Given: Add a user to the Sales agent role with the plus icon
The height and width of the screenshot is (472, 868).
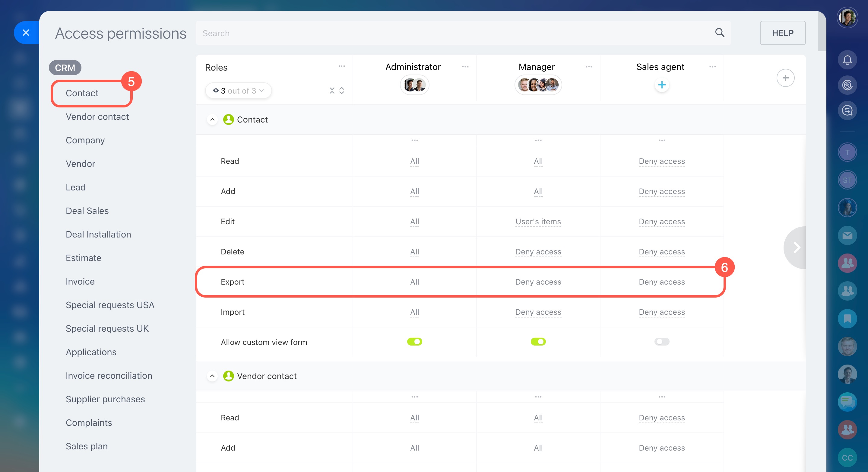Looking at the screenshot, I should 661,85.
